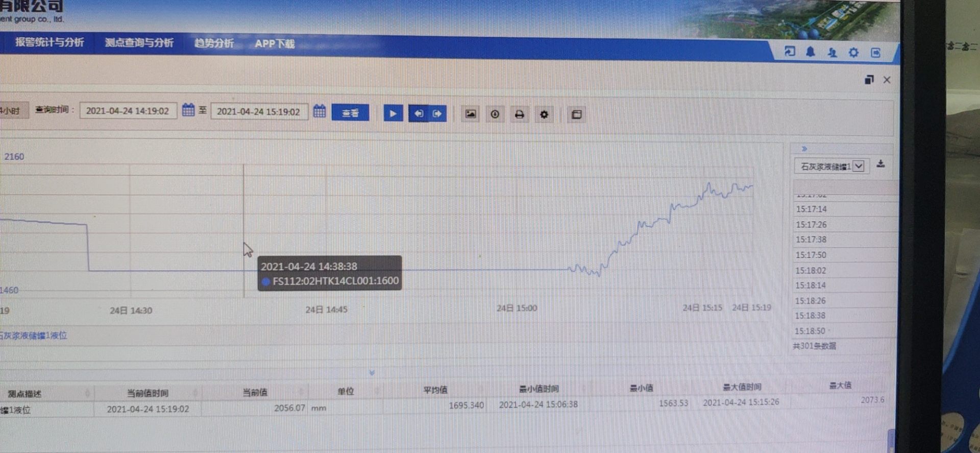This screenshot has height=453, width=980.
Task: Print the trend chart
Action: coord(519,114)
